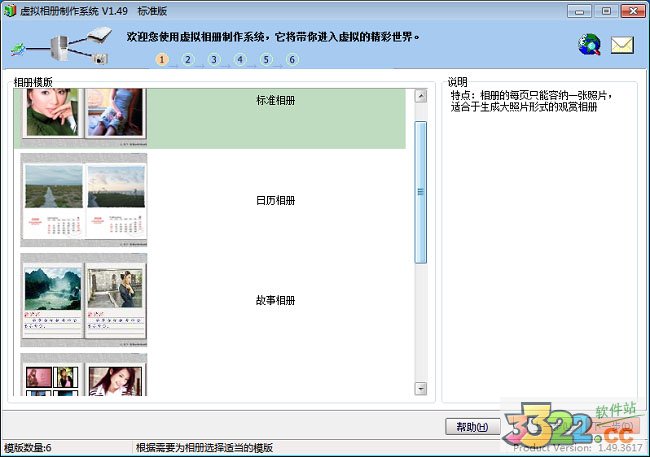Screen dimensions: 650x457
Task: Select the multi-photo template thumbnail at bottom
Action: 84,374
